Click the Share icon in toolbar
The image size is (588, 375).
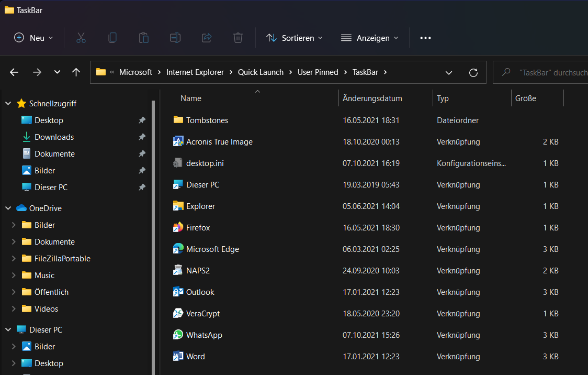point(207,38)
